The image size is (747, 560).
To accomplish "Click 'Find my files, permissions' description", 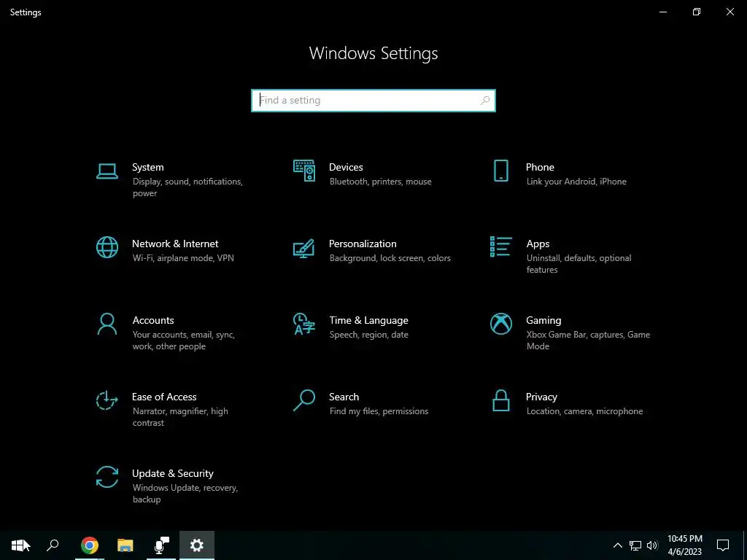I will (379, 411).
